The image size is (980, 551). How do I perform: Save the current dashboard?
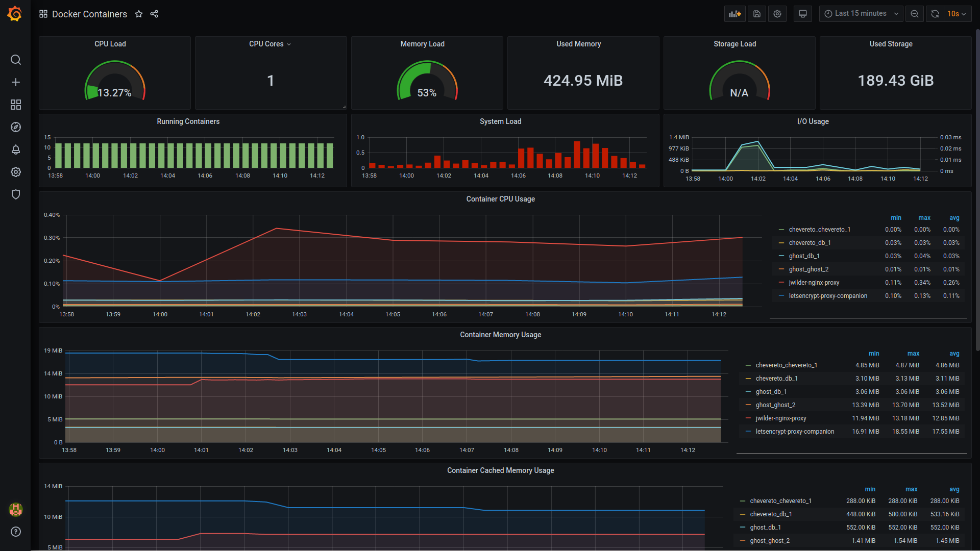[x=756, y=14]
